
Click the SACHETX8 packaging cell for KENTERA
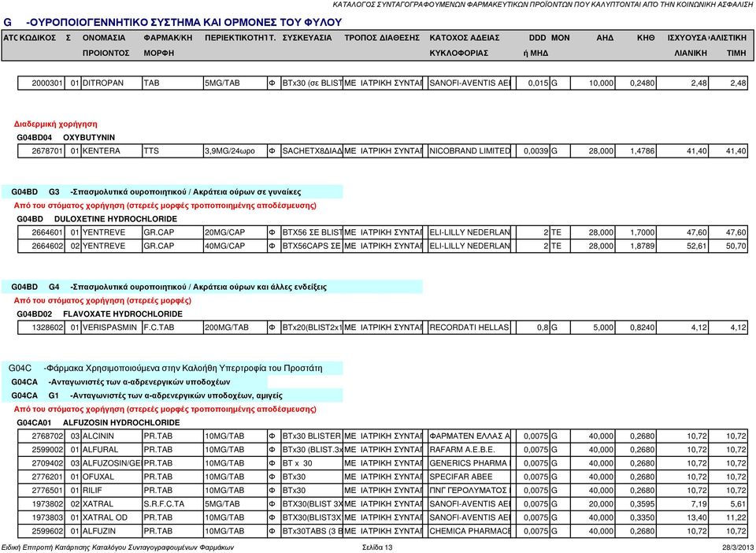312,151
